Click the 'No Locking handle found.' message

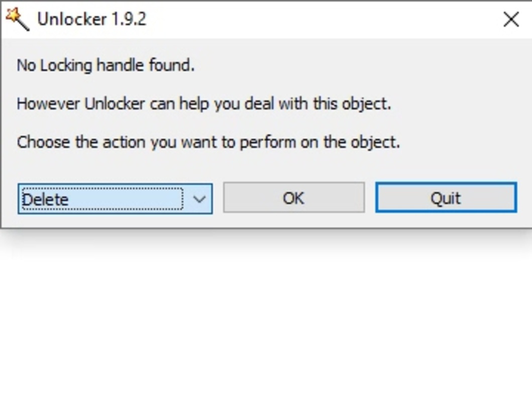[x=106, y=65]
